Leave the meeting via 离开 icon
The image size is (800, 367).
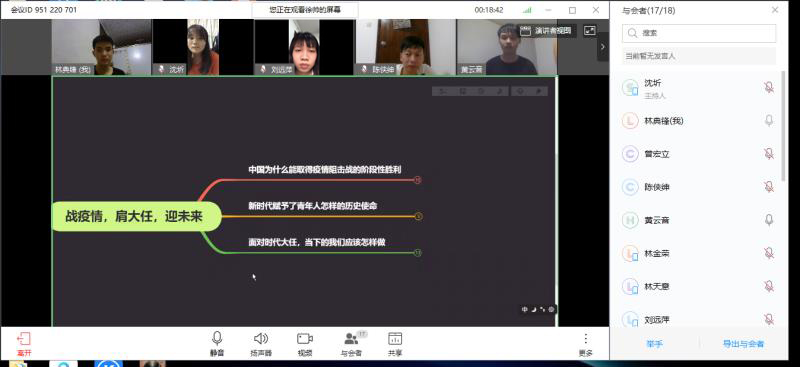(24, 343)
